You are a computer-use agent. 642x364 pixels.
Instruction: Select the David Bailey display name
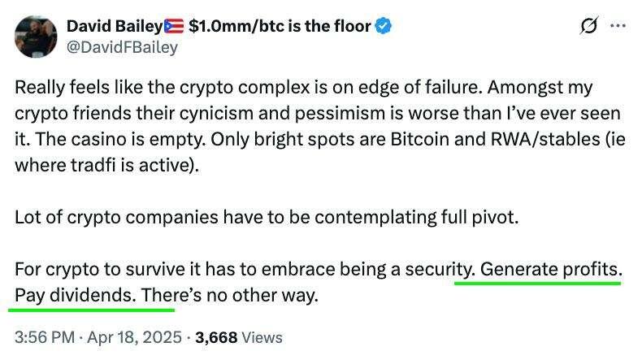pyautogui.click(x=115, y=26)
